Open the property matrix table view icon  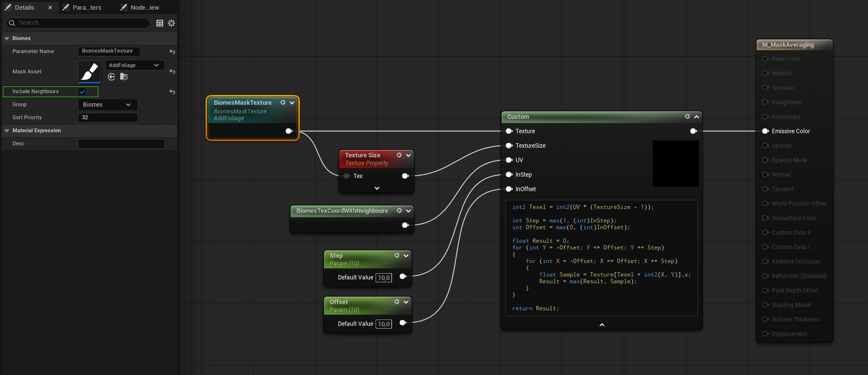point(160,23)
